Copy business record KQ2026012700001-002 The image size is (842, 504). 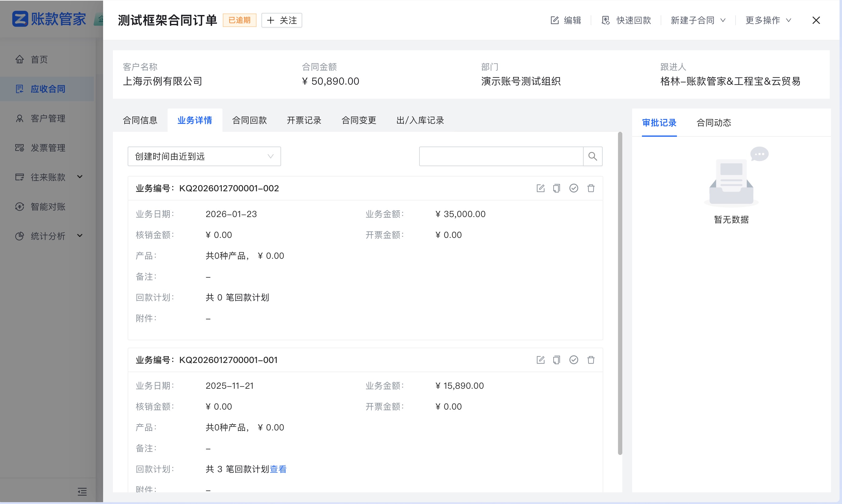[x=556, y=188]
